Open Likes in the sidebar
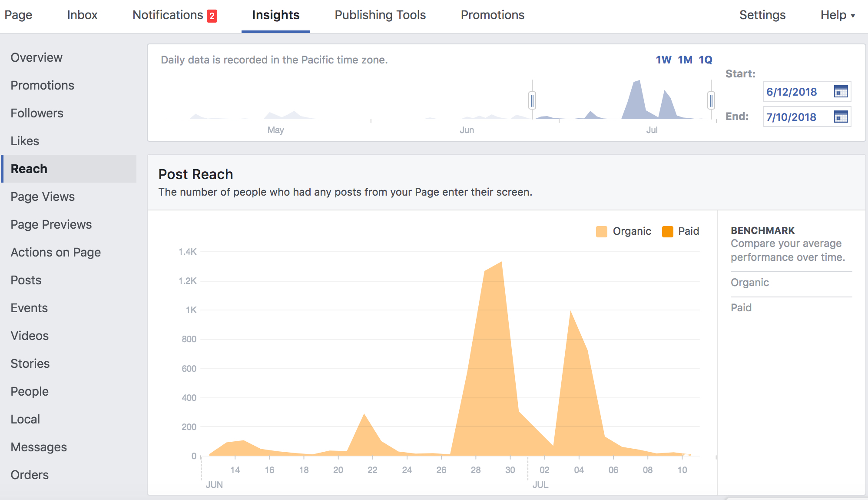Screen dimensions: 868x500 coord(25,141)
